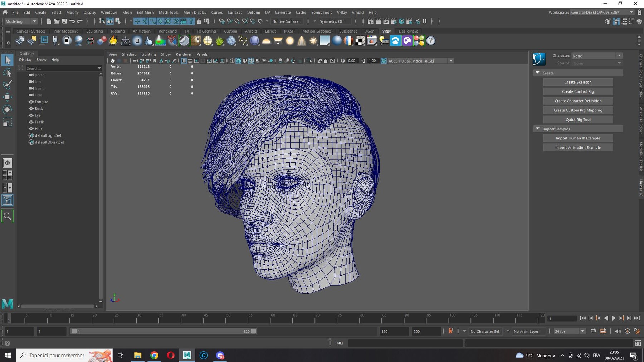Image resolution: width=644 pixels, height=362 pixels.
Task: Open the Mesh Tools menu
Action: coord(169,12)
